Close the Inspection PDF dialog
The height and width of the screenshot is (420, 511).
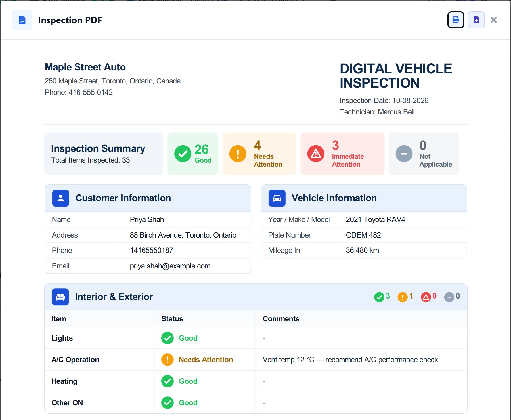click(494, 20)
